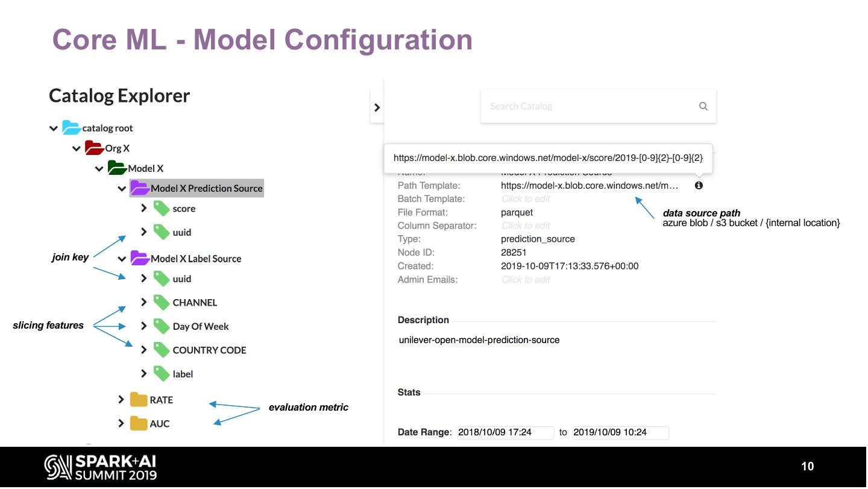Edit the Batch Template field

(x=526, y=199)
